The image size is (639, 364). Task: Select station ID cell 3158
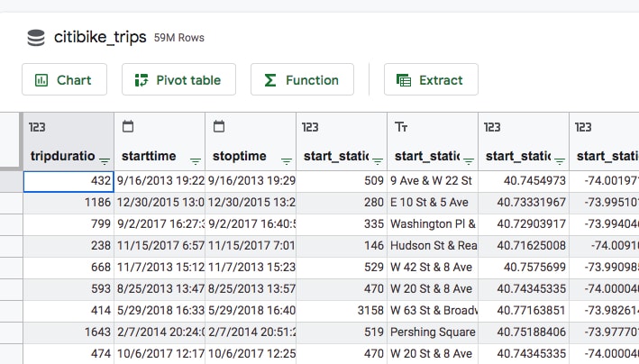342,311
